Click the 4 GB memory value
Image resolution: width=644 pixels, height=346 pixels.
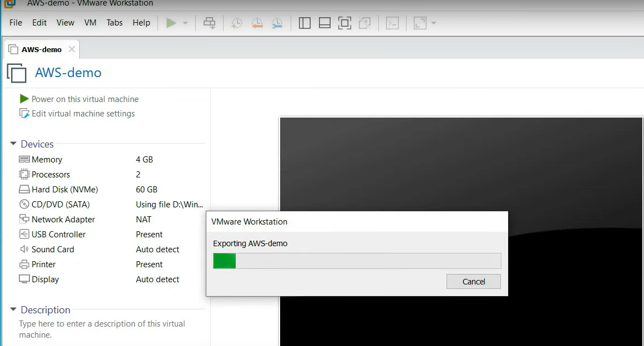tap(144, 160)
